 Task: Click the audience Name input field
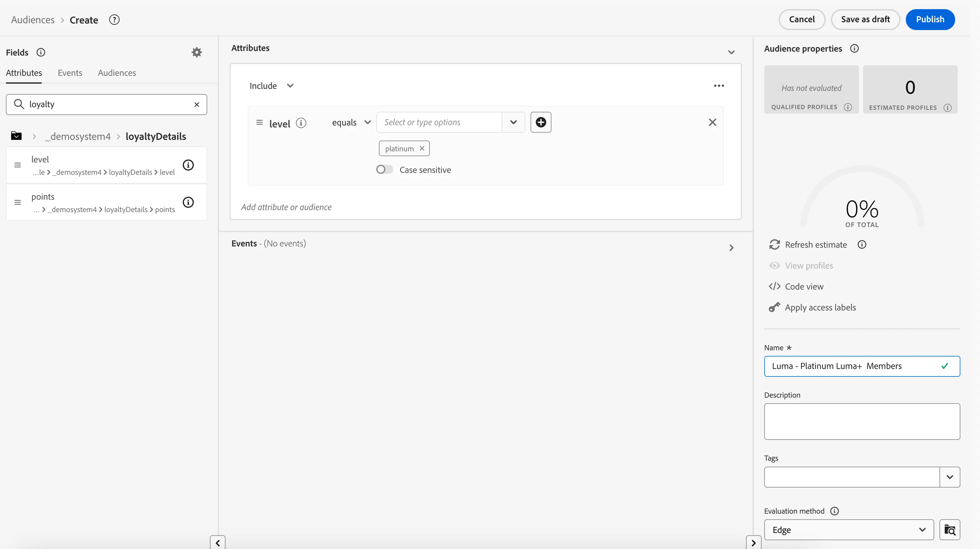coord(862,366)
